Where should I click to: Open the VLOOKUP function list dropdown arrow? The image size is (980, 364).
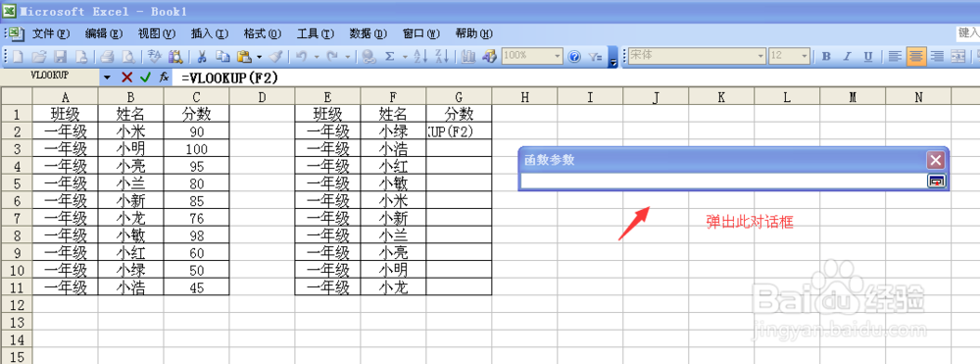(x=107, y=77)
